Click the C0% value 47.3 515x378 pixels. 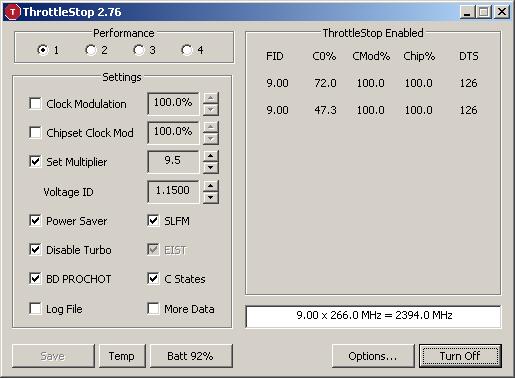pyautogui.click(x=325, y=110)
